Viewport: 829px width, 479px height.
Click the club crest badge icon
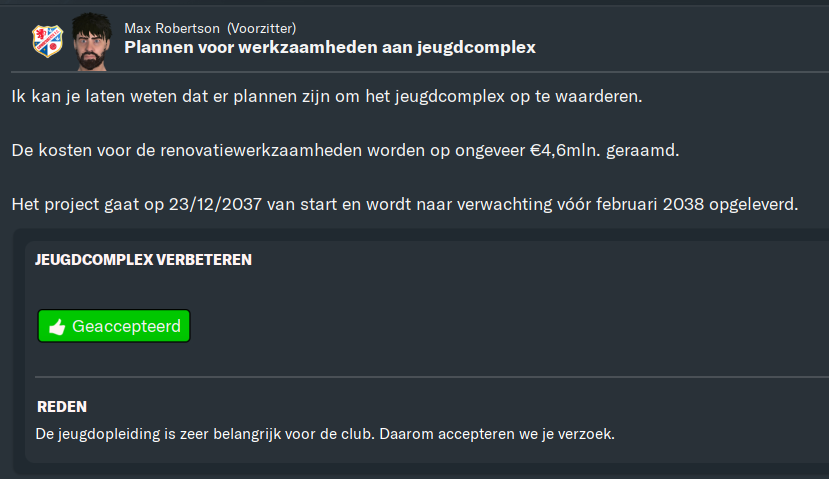pos(48,41)
